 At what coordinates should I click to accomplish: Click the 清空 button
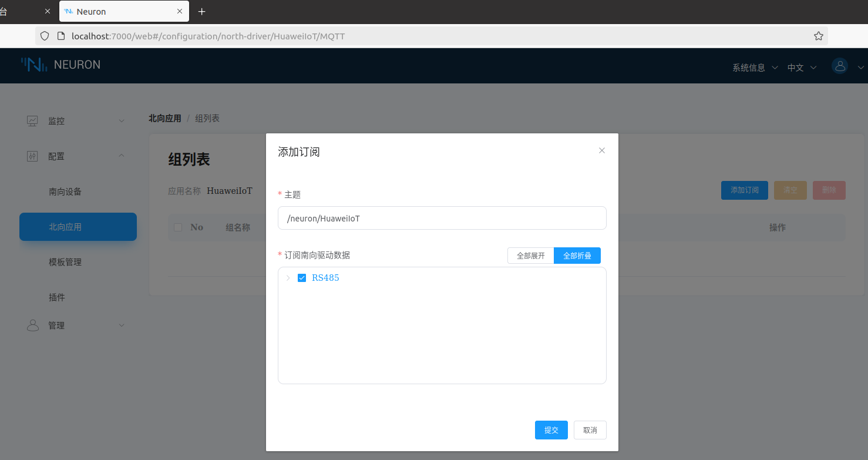click(x=790, y=190)
